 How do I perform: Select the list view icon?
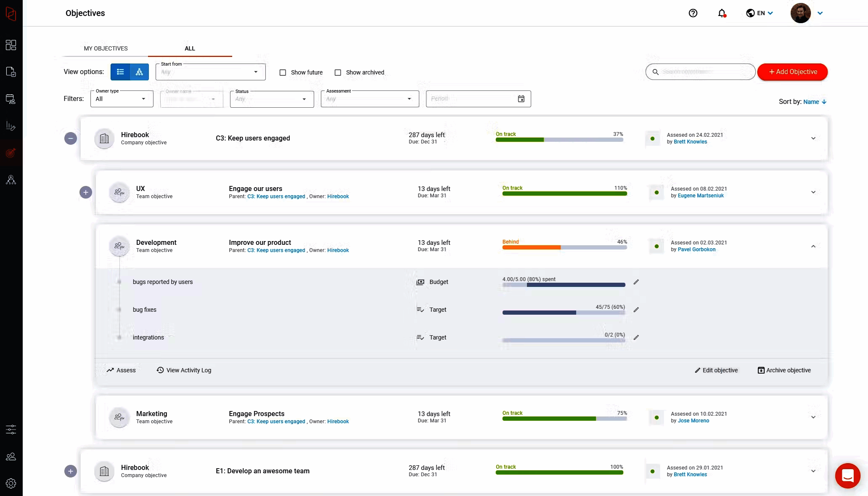click(x=120, y=72)
